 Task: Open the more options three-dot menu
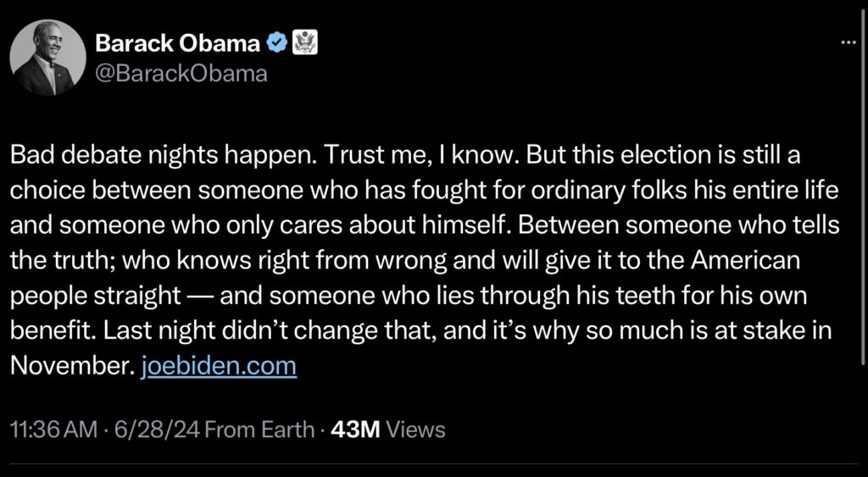849,43
